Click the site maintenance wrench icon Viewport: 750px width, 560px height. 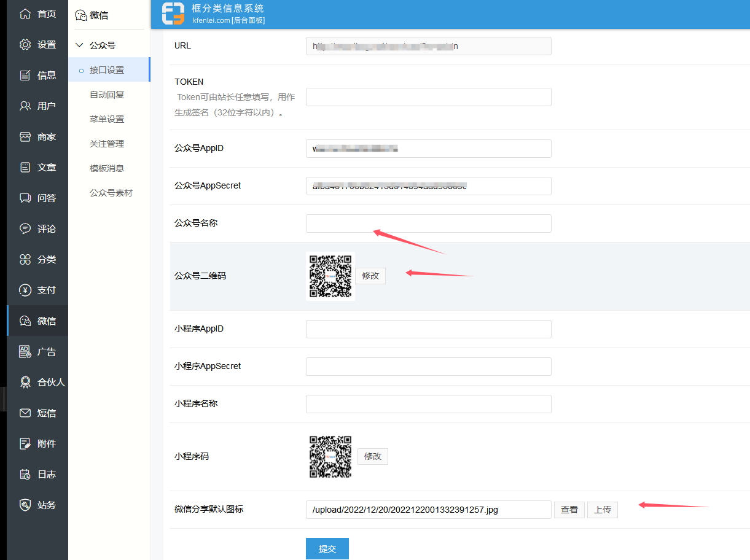25,505
